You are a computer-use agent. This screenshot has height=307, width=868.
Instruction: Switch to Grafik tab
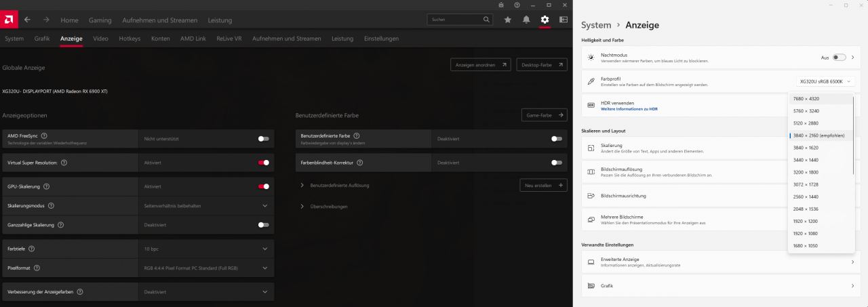42,39
